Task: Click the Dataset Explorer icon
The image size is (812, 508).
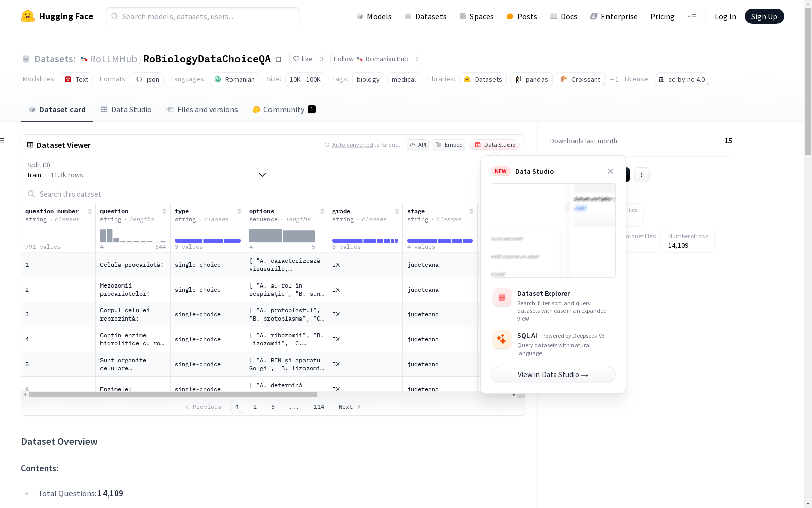Action: pos(502,298)
